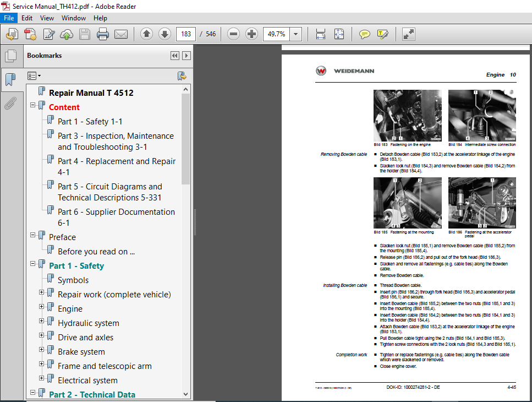Open bookmark Part 5 - Circuit Diagrams
The image size is (532, 402).
tap(110, 192)
